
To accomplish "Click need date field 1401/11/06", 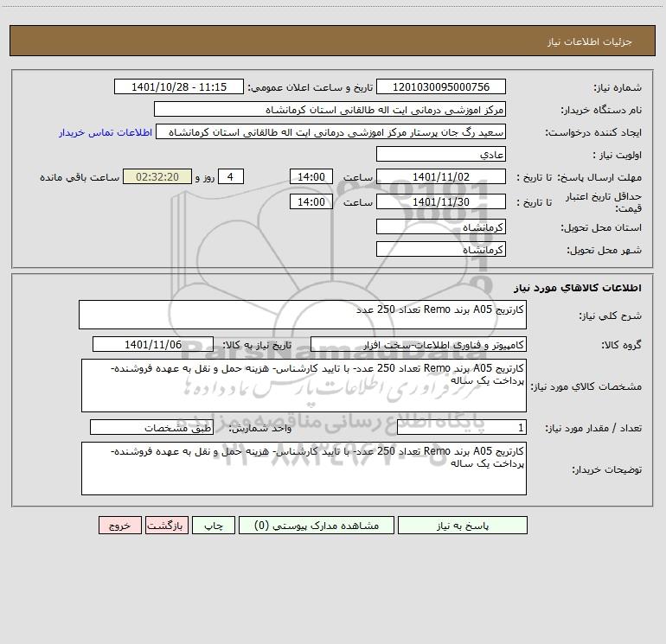I will coord(153,344).
